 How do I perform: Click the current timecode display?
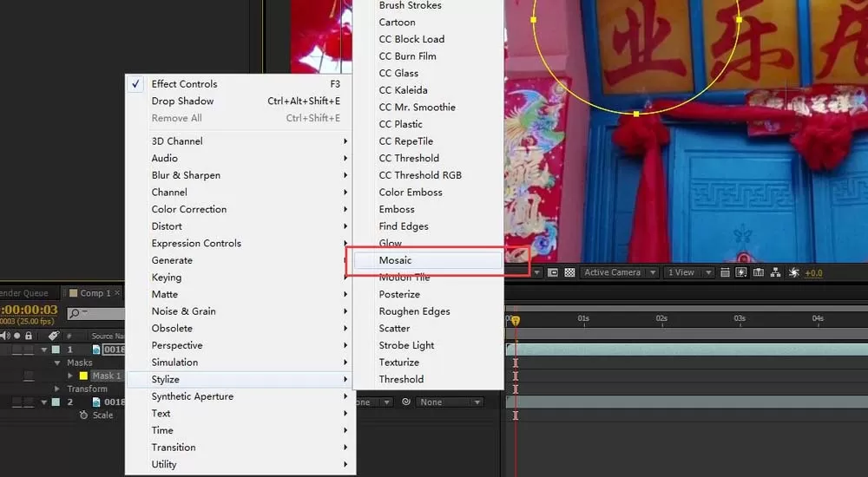pyautogui.click(x=29, y=310)
